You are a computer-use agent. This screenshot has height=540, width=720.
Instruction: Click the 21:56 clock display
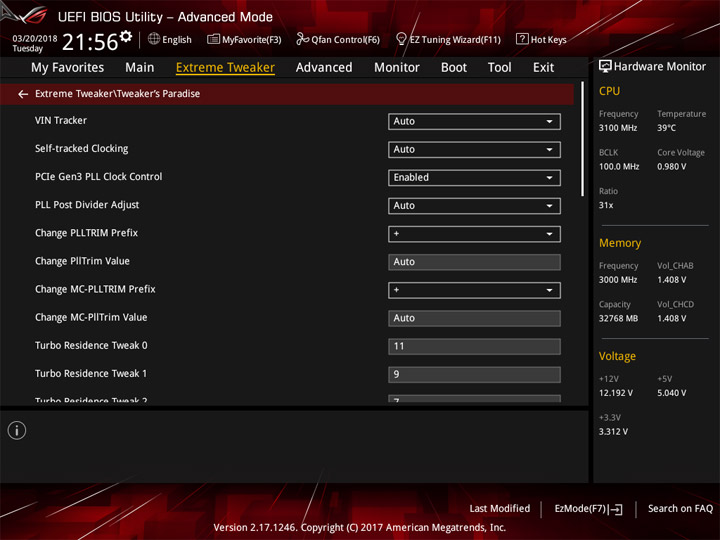tap(90, 42)
